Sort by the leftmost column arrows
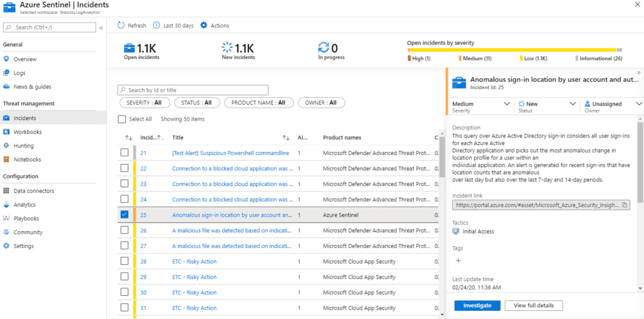This screenshot has width=644, height=319. coord(128,138)
